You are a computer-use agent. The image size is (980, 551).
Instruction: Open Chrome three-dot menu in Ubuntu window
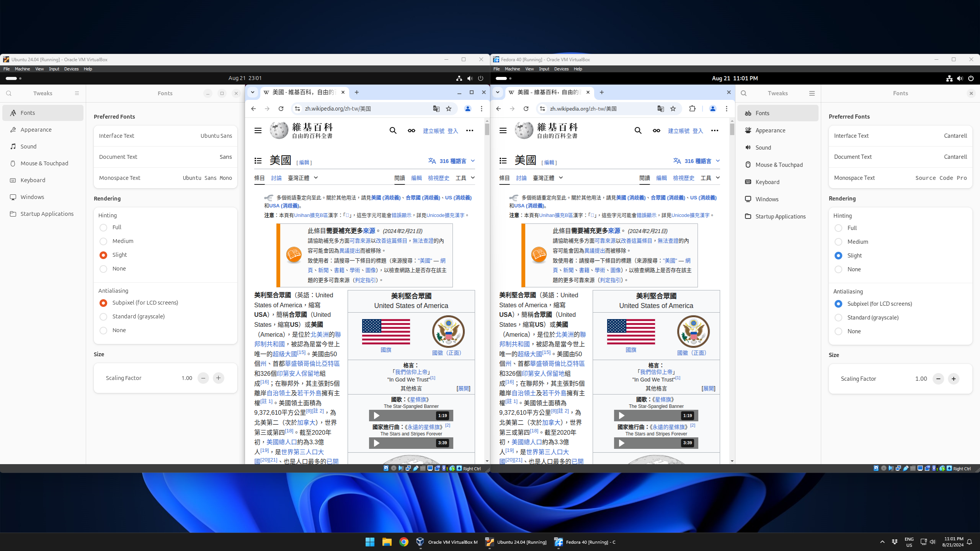pyautogui.click(x=482, y=109)
